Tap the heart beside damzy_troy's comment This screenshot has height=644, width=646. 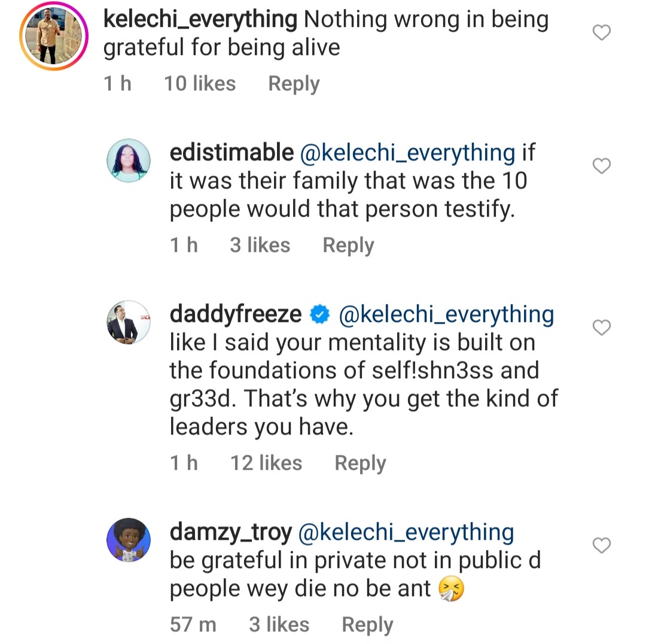(x=601, y=545)
